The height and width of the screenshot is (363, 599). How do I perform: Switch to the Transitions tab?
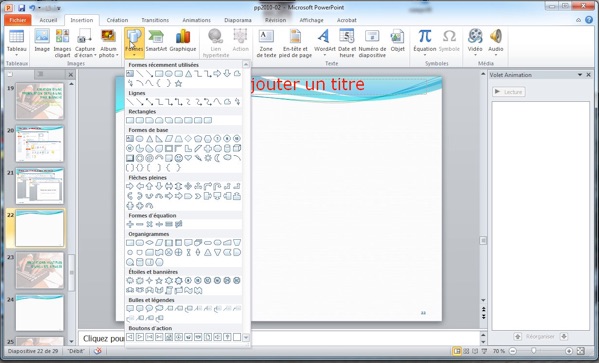point(155,20)
